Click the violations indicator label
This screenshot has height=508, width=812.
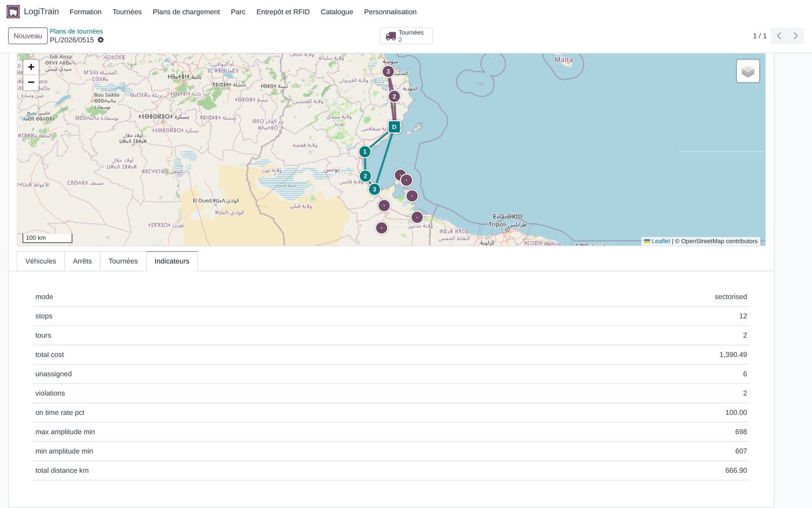(x=50, y=393)
